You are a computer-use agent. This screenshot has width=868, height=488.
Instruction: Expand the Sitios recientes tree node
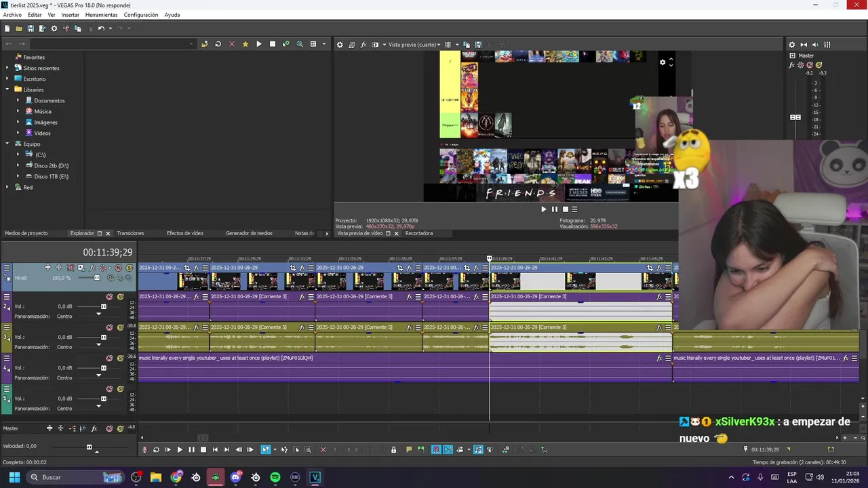click(x=7, y=68)
